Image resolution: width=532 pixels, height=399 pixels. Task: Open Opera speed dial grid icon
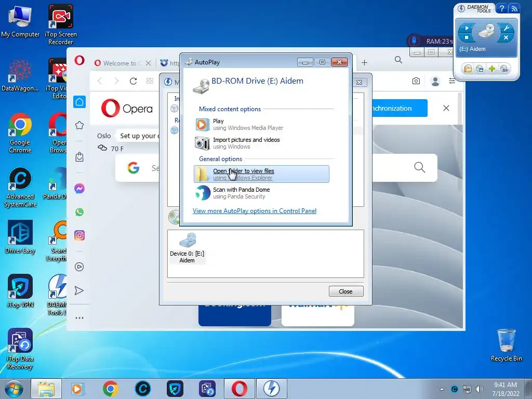150,81
